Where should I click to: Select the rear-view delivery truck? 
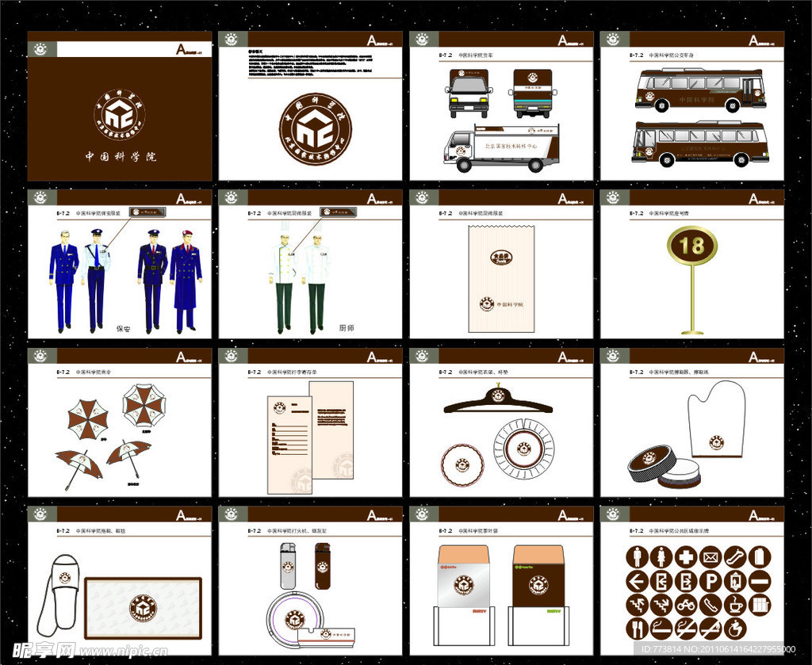pos(532,94)
